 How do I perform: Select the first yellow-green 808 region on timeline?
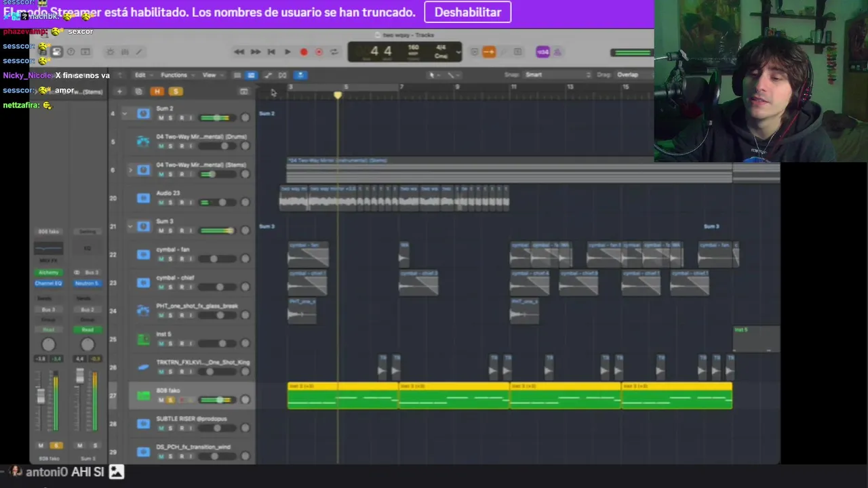342,395
